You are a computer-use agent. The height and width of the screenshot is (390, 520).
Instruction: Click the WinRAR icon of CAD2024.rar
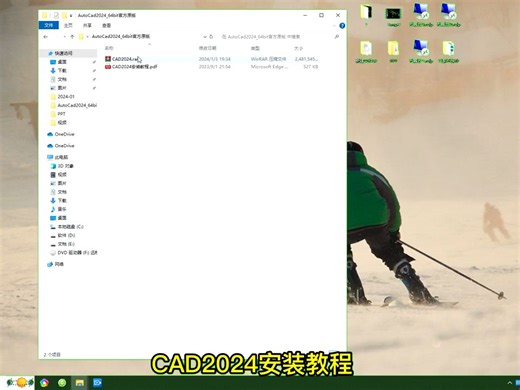coord(108,59)
